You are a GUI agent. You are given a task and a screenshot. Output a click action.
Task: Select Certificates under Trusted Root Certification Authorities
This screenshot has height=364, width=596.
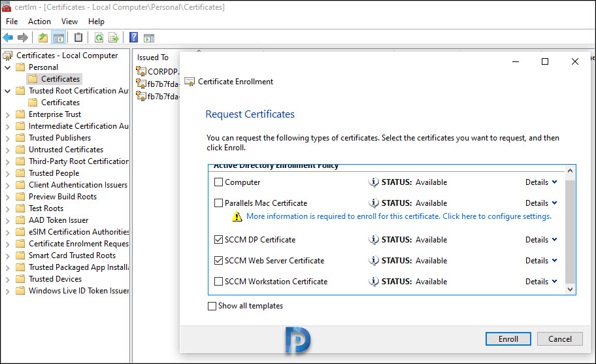[x=60, y=103]
